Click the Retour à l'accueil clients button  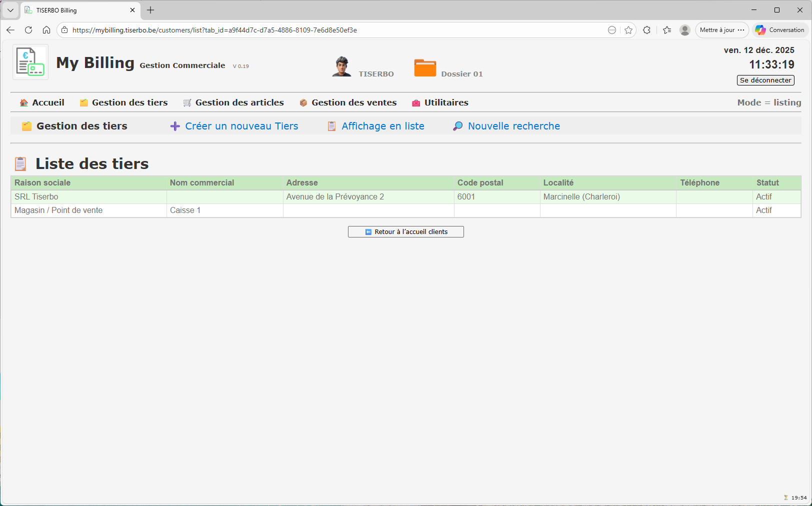[405, 231]
